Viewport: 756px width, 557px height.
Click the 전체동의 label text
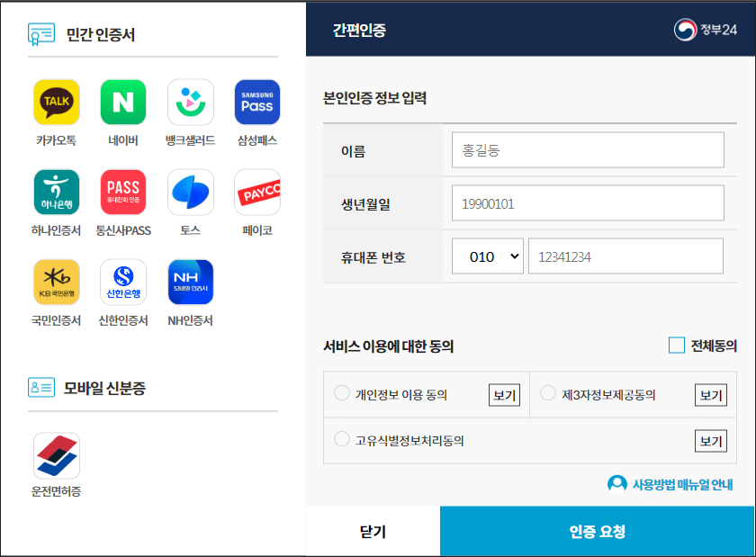click(x=714, y=346)
